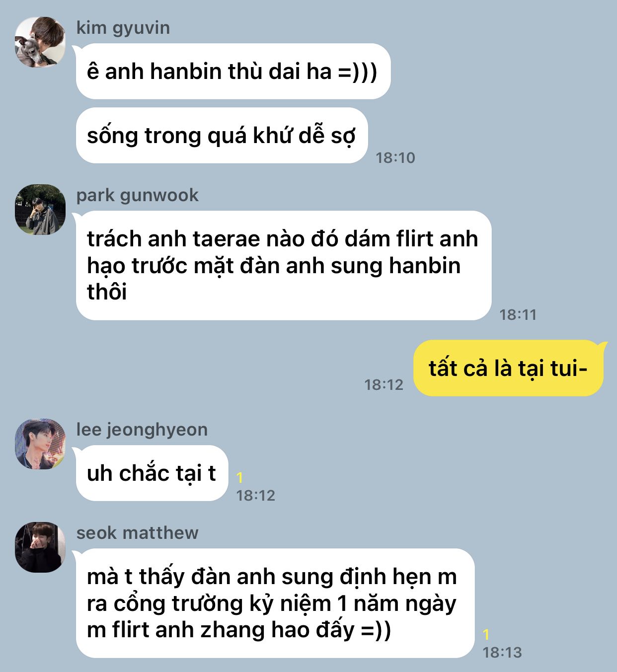The width and height of the screenshot is (617, 672).
Task: Tap the 18:10 timestamp
Action: tap(395, 158)
